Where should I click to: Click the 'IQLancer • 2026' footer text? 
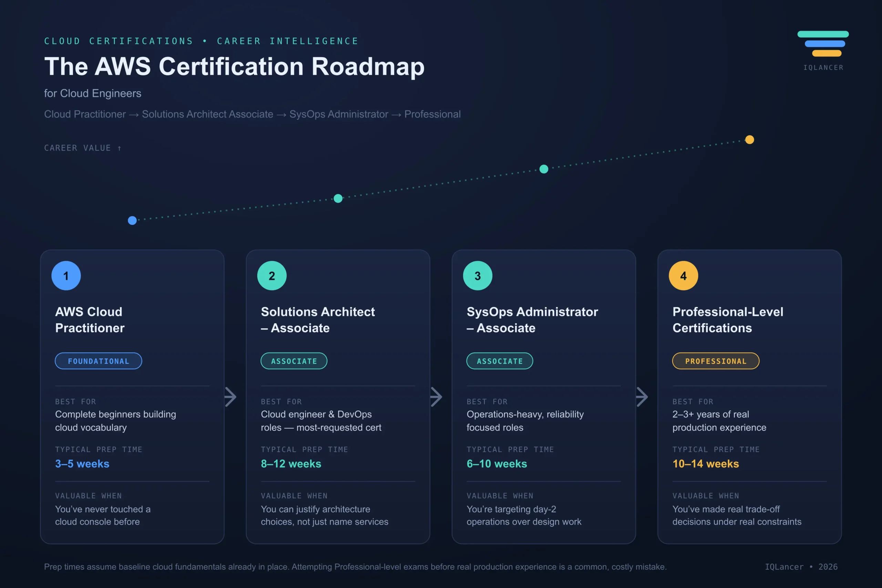(801, 567)
